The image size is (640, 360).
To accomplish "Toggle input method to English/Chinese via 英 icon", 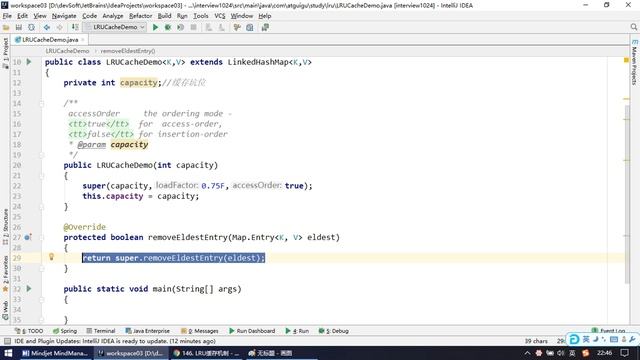I will 586,339.
